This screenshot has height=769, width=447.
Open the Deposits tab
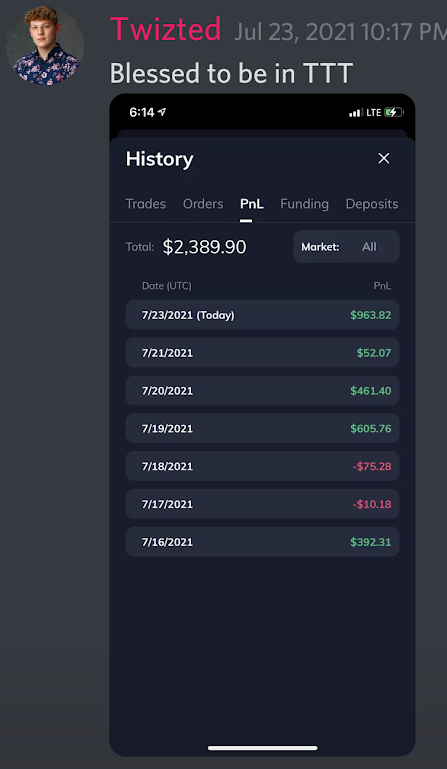[372, 204]
